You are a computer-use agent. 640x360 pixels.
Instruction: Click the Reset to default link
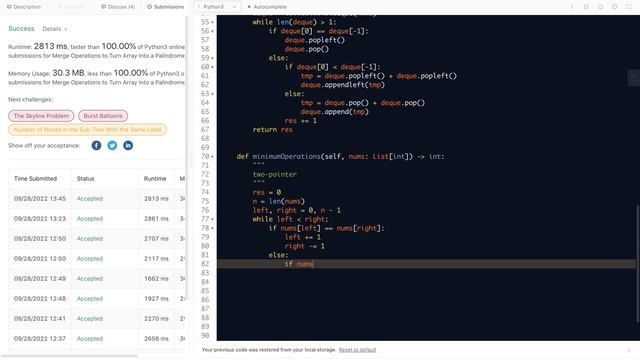(x=357, y=350)
